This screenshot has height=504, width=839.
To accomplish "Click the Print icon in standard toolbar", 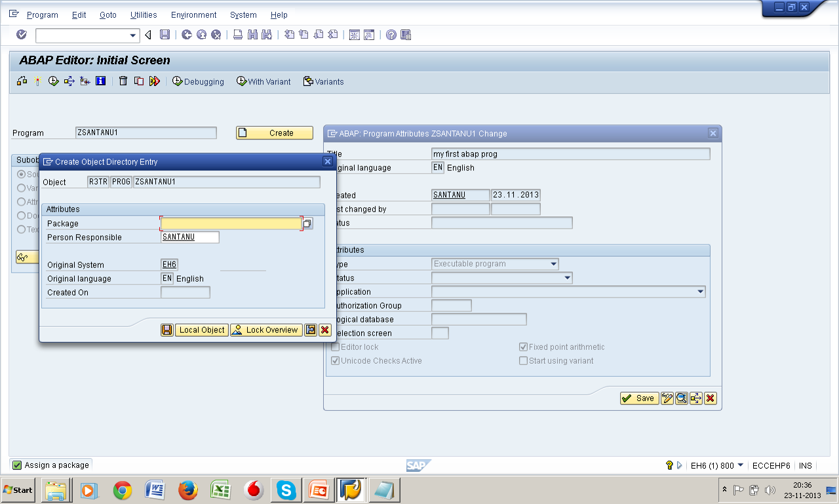I will [239, 35].
